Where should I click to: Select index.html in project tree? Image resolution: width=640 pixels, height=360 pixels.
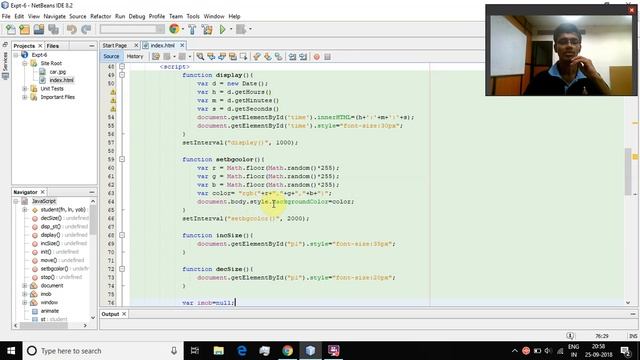point(62,80)
